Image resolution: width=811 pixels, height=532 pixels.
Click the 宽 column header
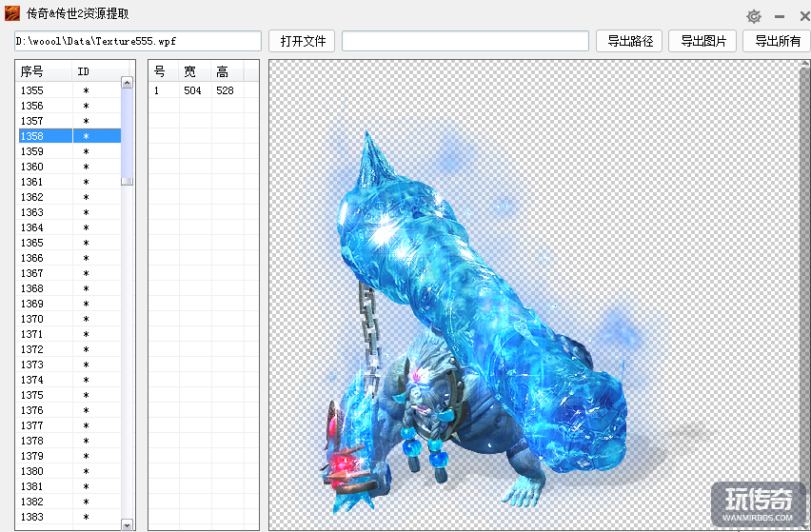pos(195,72)
